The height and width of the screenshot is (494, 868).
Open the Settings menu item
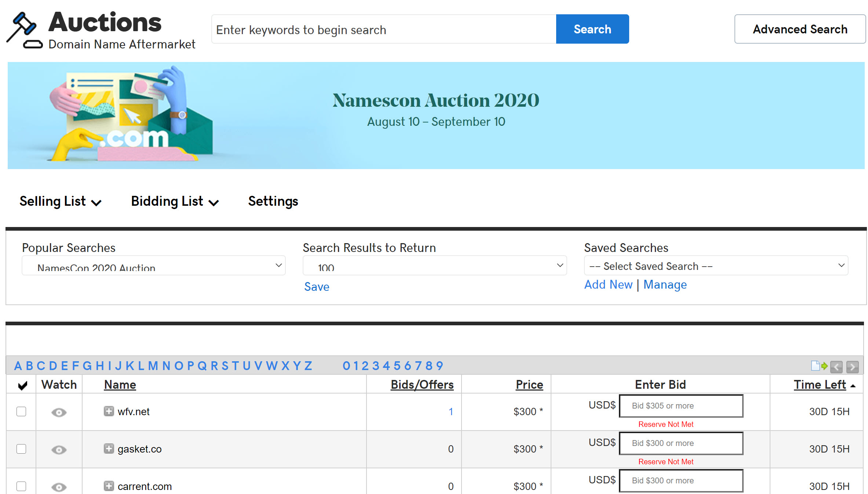273,201
